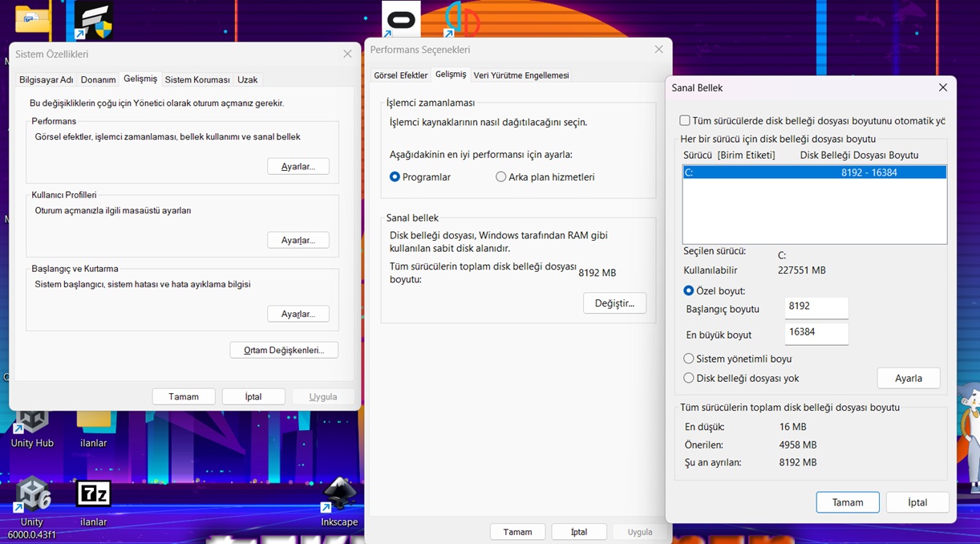Screen dimensions: 980x544
Task: Open the Oculus desktop shortcut icon
Action: pyautogui.click(x=401, y=20)
